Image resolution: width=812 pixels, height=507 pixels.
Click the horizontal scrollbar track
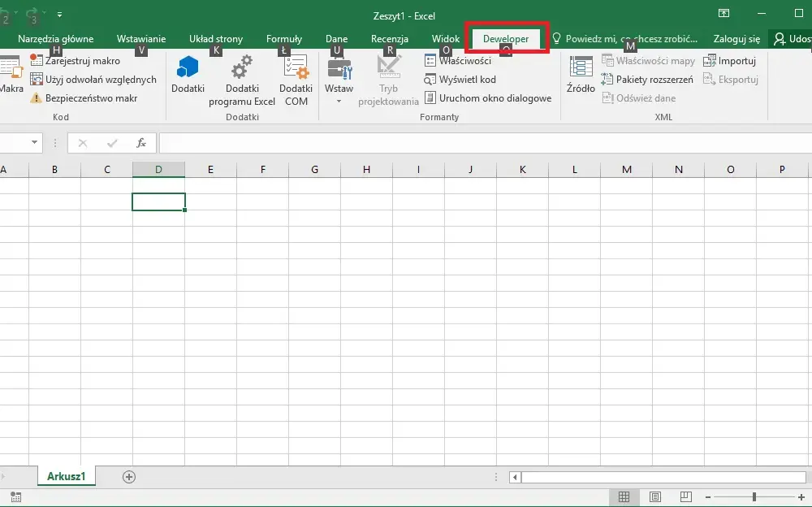tap(663, 478)
